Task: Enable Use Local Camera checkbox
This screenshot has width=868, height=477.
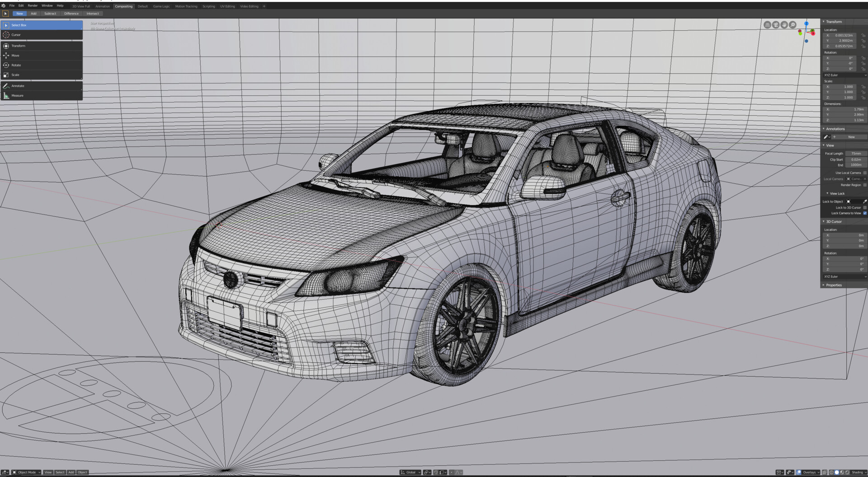Action: pyautogui.click(x=865, y=173)
